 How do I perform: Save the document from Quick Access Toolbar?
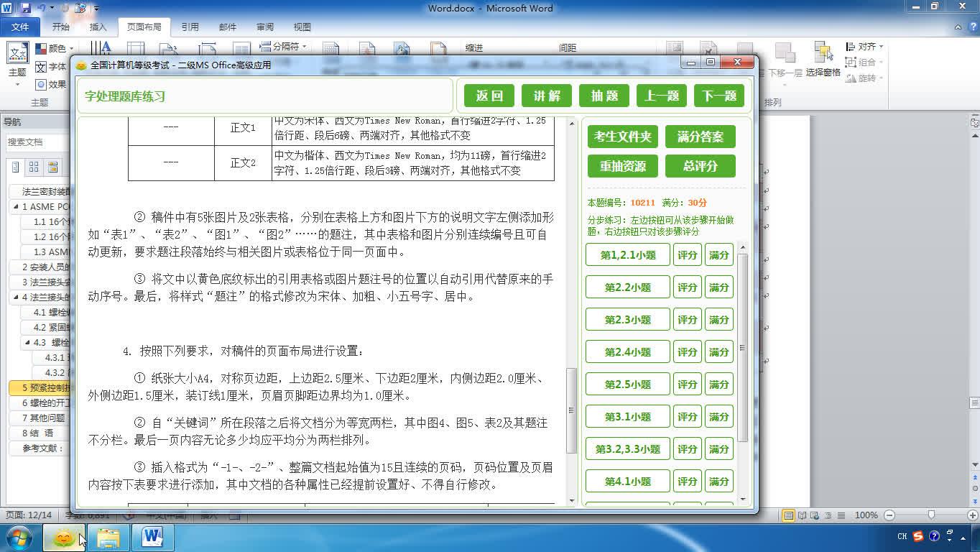tap(26, 8)
